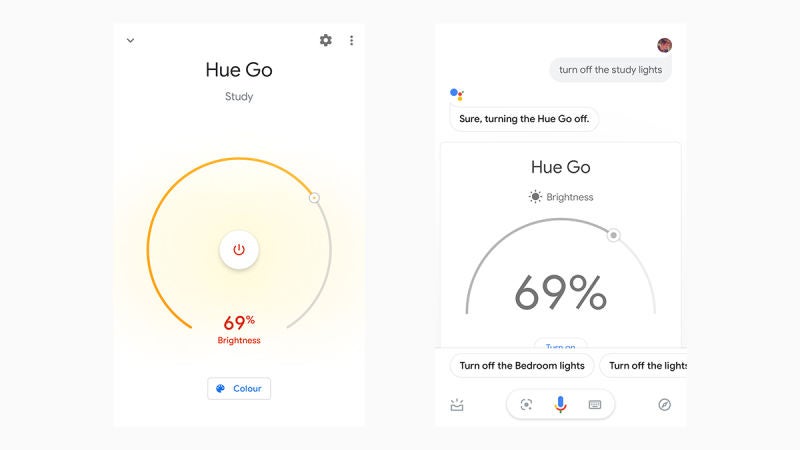Open the three-dot overflow menu
Image resolution: width=800 pixels, height=450 pixels.
click(351, 40)
